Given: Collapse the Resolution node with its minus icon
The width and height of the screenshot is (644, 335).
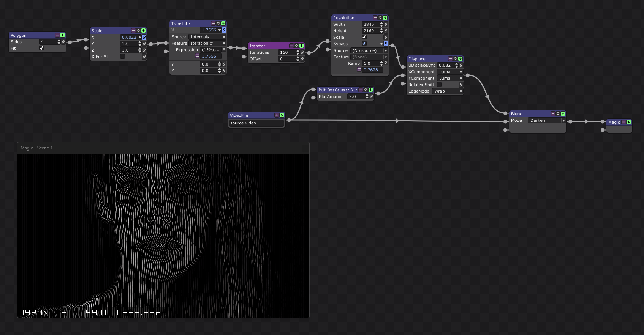Looking at the screenshot, I should point(375,18).
